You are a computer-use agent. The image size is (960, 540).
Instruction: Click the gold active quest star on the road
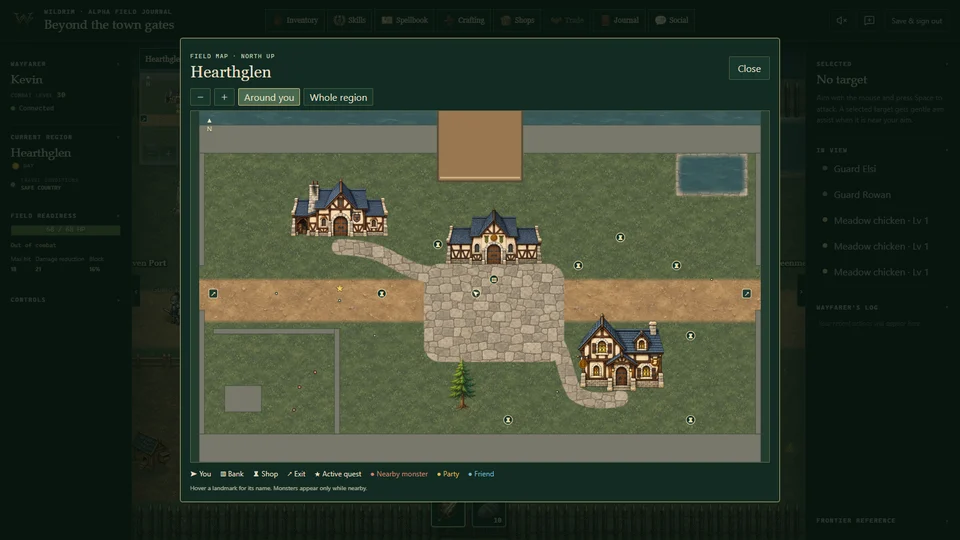340,288
